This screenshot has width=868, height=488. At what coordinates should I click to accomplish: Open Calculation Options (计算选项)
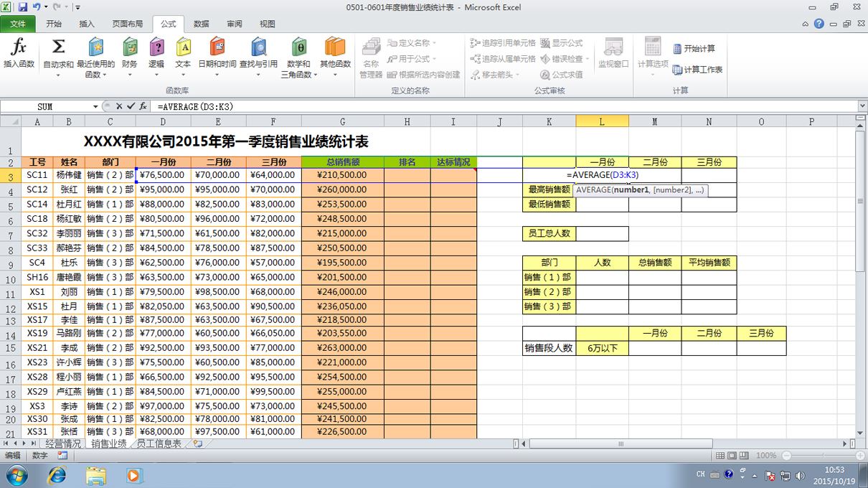(653, 56)
